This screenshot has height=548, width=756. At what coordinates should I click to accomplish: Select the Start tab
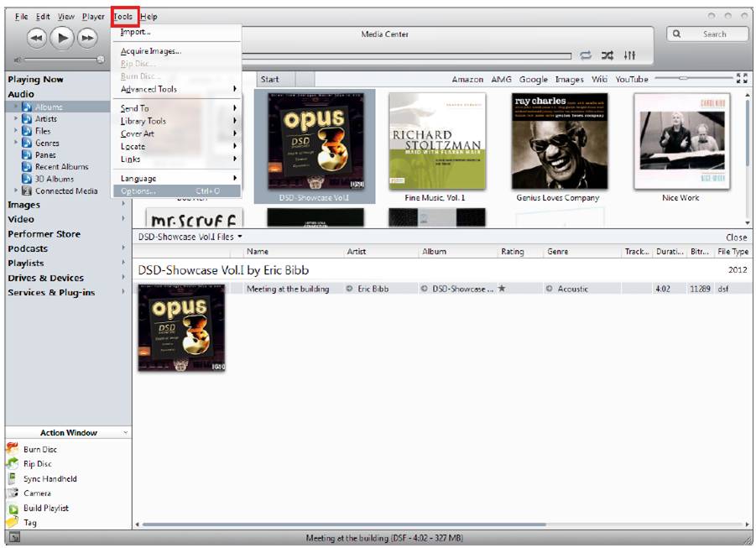pos(275,79)
